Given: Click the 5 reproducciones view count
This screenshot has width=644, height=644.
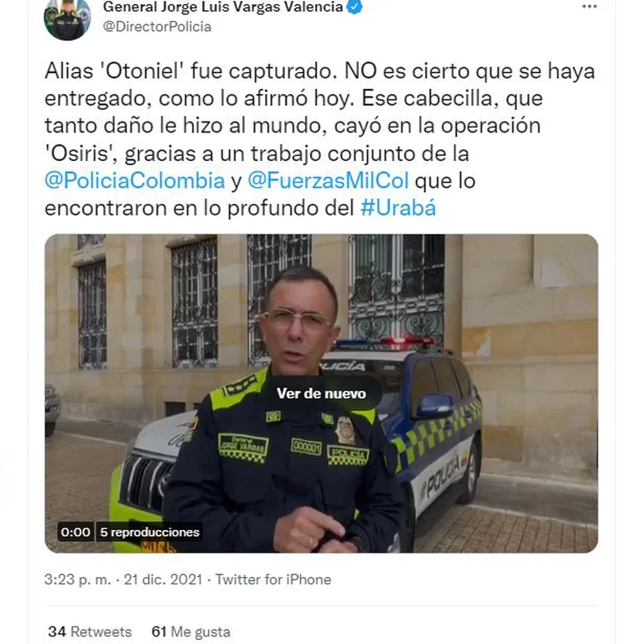Looking at the screenshot, I should 149,532.
